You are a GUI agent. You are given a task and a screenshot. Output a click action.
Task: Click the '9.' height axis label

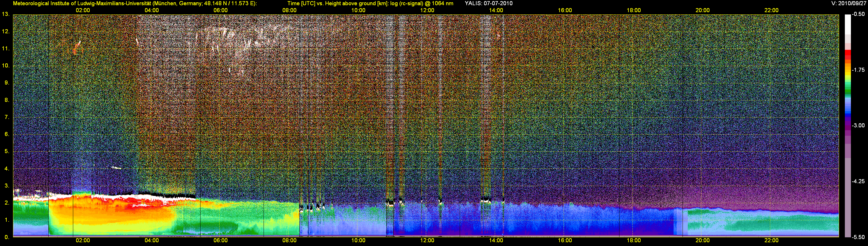pyautogui.click(x=7, y=82)
